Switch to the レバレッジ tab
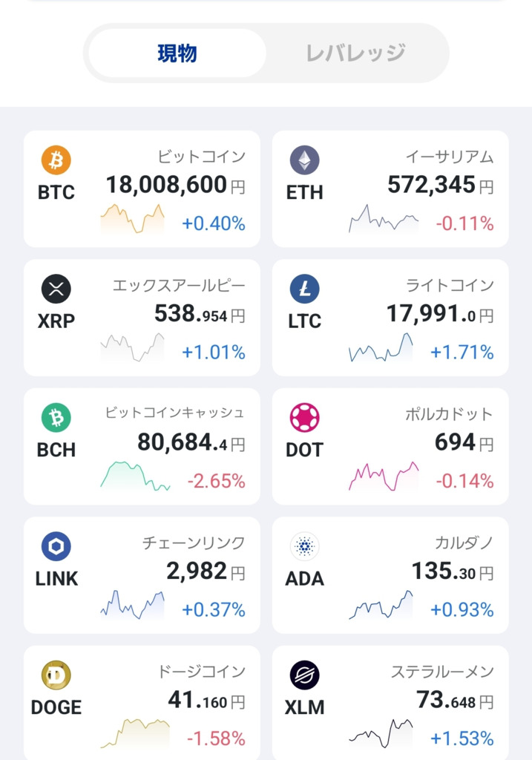The height and width of the screenshot is (760, 532). point(355,53)
